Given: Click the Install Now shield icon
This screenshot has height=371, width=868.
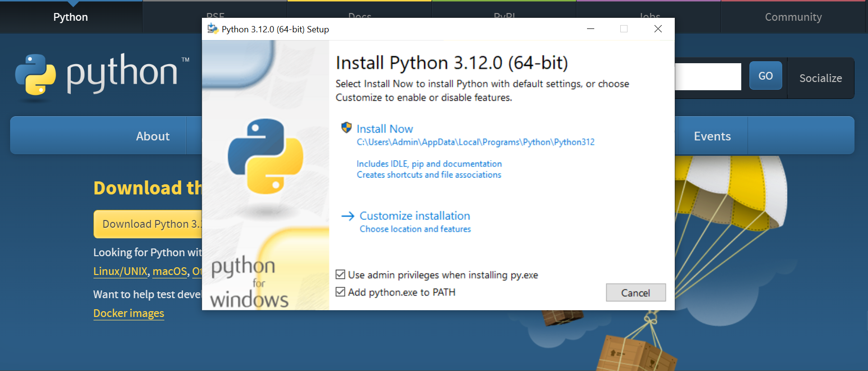Looking at the screenshot, I should pyautogui.click(x=346, y=128).
